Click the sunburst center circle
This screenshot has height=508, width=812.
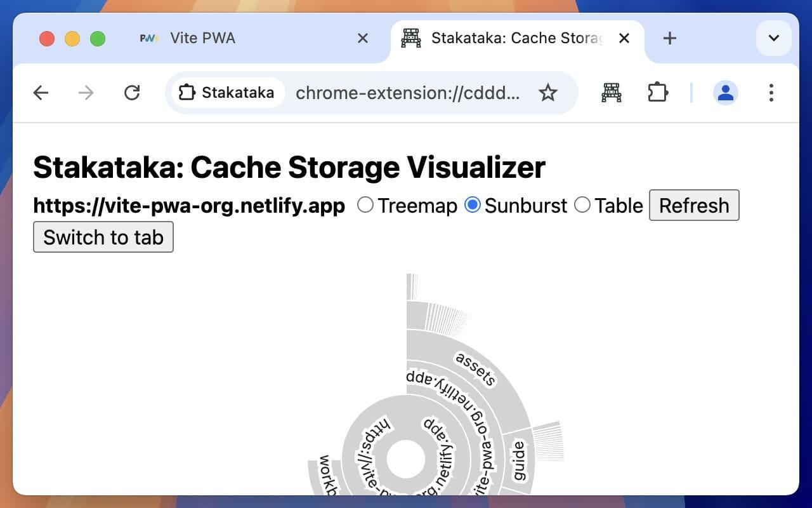pos(406,460)
